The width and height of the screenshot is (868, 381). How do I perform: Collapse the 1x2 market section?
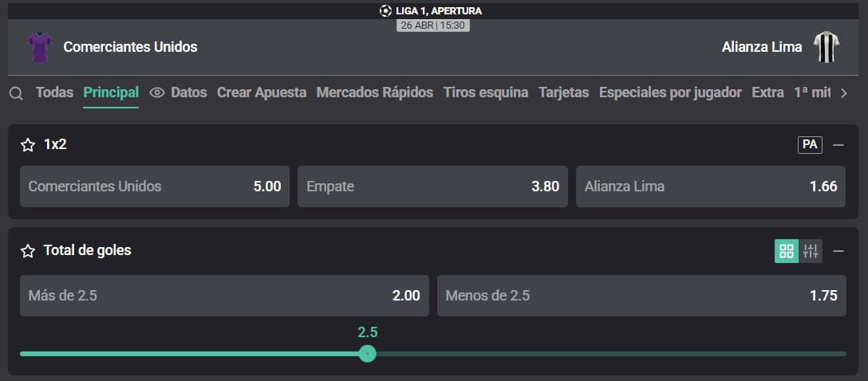(x=838, y=145)
